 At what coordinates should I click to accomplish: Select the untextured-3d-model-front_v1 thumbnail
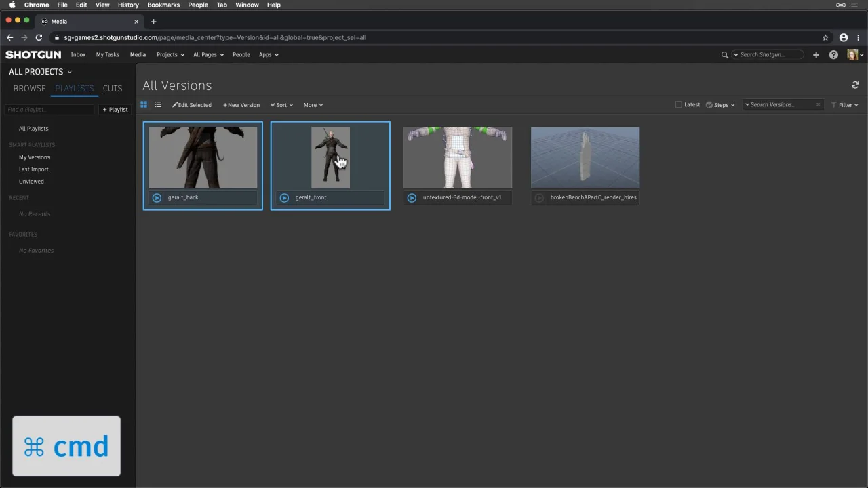point(458,157)
